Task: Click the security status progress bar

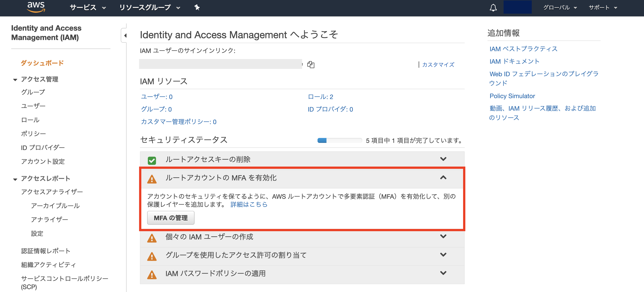Action: [339, 140]
